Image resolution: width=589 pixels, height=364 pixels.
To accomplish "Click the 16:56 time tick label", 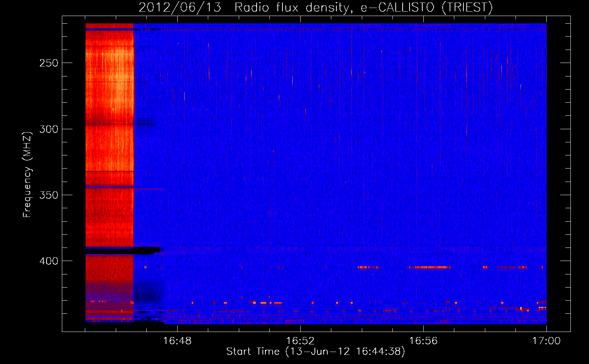I will pyautogui.click(x=423, y=341).
